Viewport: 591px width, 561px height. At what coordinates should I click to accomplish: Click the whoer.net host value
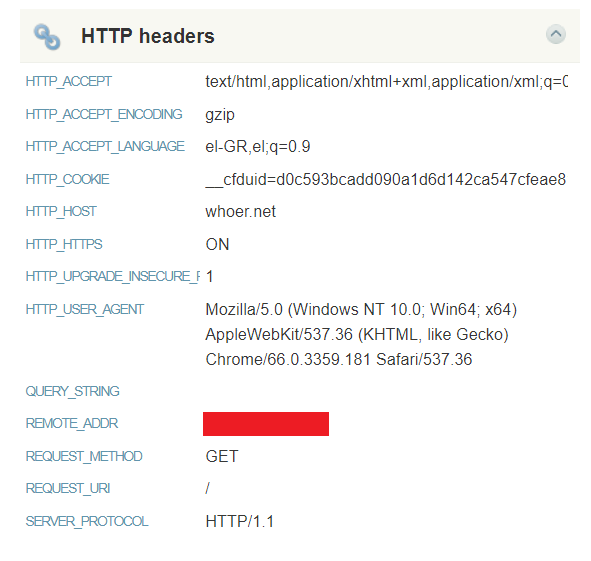[240, 212]
